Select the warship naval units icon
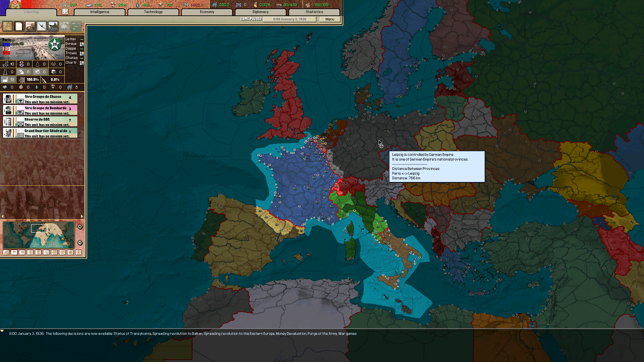Viewport: 644px width, 362px height. click(53, 26)
